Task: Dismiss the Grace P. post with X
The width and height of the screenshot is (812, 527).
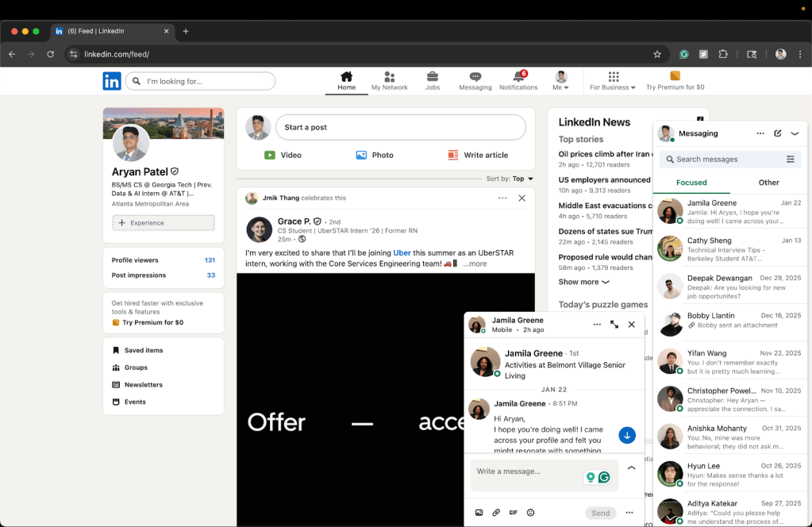Action: point(522,198)
